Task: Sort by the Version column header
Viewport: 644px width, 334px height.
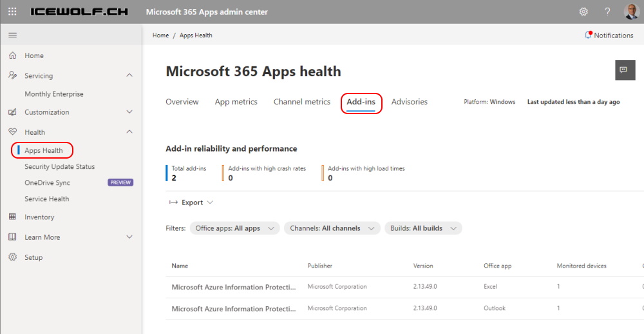Action: pyautogui.click(x=423, y=266)
